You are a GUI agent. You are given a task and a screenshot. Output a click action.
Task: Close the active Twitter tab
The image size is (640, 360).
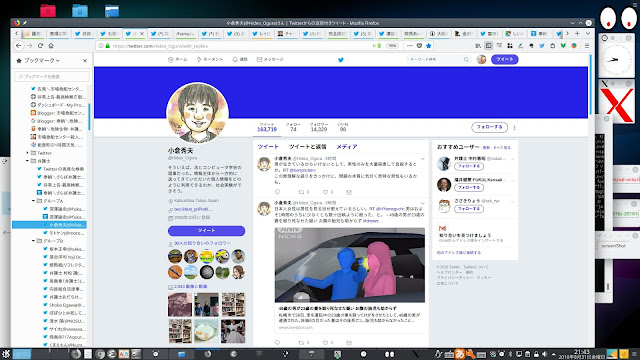[142, 33]
